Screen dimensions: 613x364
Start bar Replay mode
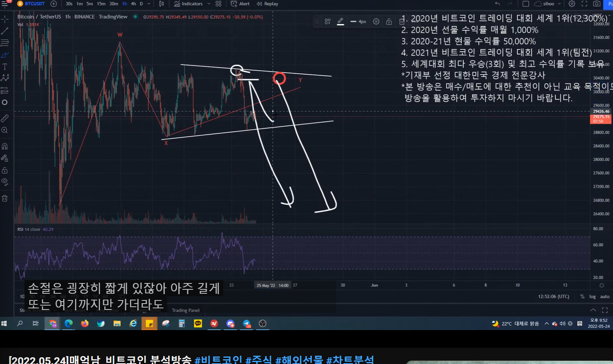point(267,4)
